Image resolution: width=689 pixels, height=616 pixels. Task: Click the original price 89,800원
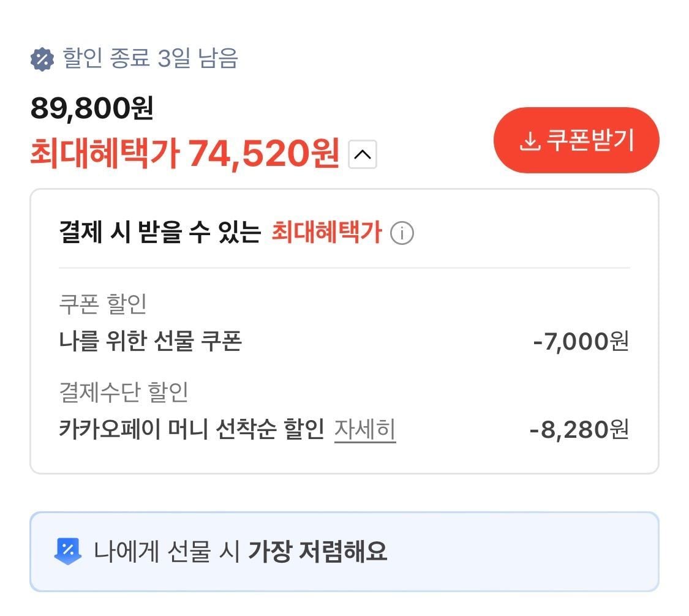[92, 109]
